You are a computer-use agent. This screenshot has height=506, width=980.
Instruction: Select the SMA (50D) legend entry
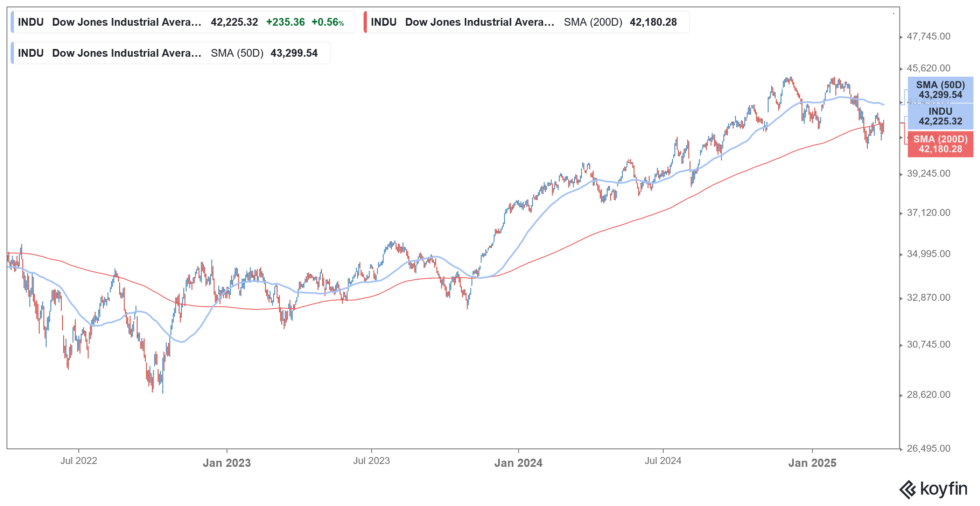click(171, 53)
